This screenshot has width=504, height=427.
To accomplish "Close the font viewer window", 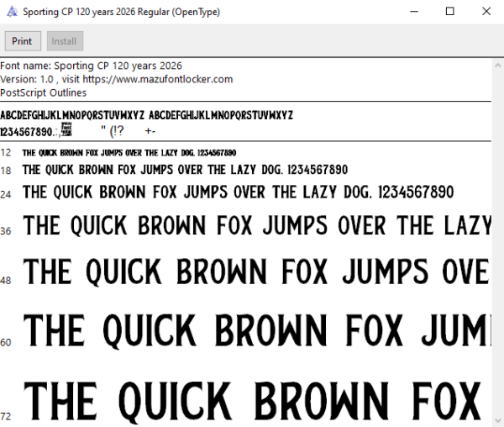I will [486, 12].
